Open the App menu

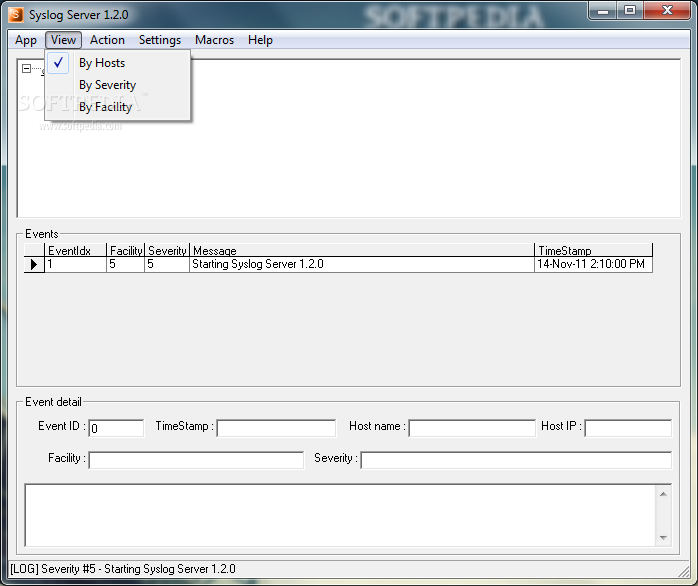point(25,40)
